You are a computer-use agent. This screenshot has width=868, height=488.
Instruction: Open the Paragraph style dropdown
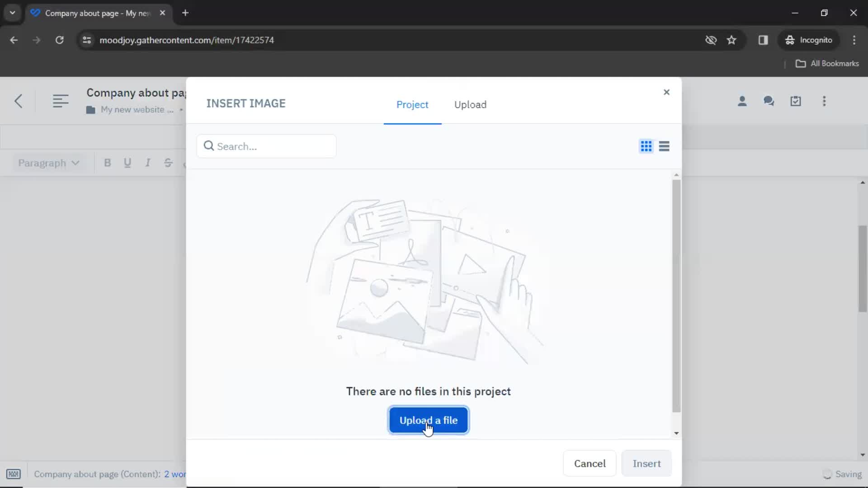pos(47,163)
